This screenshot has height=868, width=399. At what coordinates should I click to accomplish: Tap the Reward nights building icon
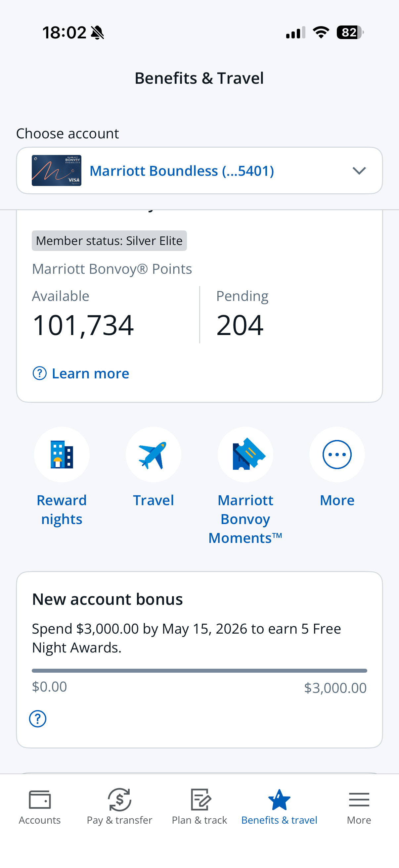[x=62, y=454]
